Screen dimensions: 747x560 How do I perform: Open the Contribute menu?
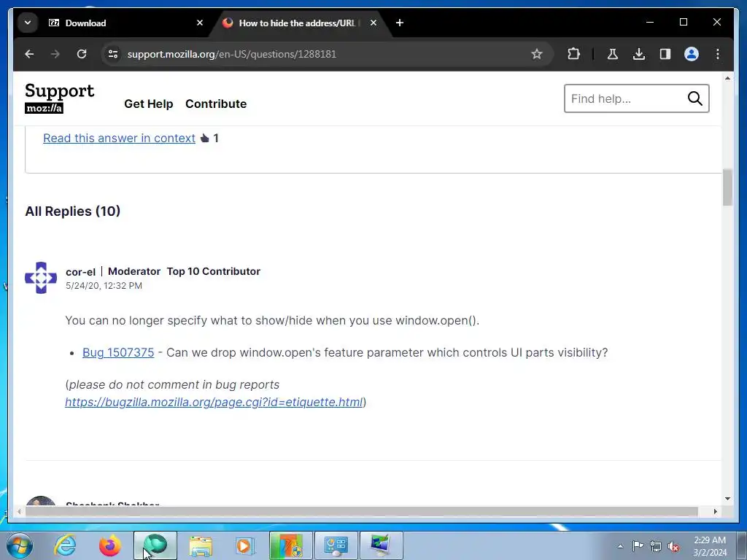point(216,104)
